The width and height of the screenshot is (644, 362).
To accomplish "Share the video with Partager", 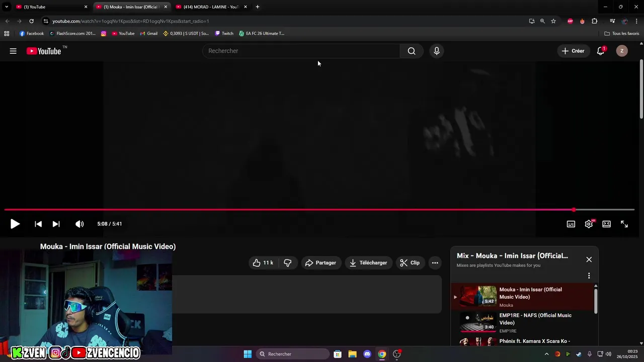I will coord(321,263).
